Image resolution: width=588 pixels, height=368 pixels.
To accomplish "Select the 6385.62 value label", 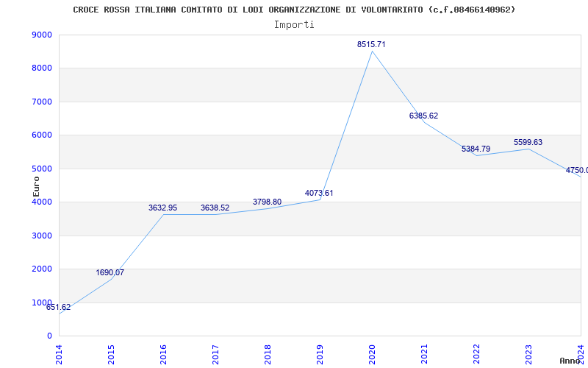I will [x=424, y=116].
